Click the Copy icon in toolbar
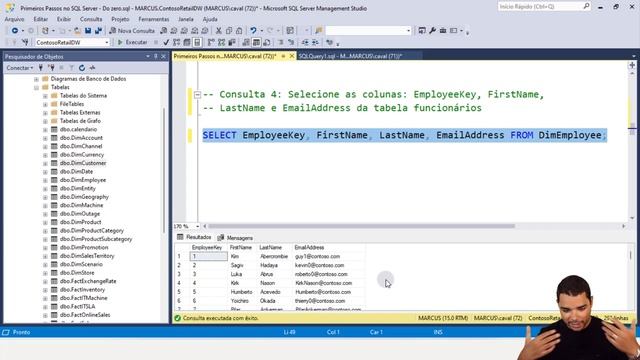Image resolution: width=640 pixels, height=360 pixels. [x=229, y=31]
